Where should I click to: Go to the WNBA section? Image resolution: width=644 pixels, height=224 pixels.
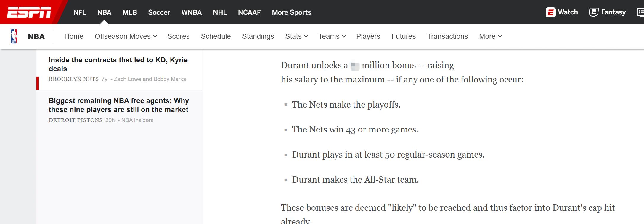pos(191,12)
